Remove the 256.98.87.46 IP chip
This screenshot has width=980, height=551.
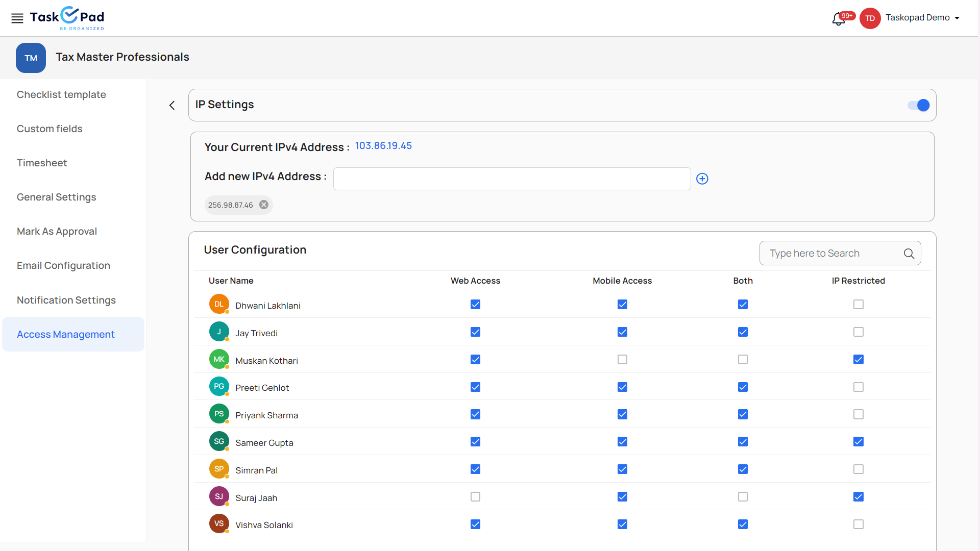pyautogui.click(x=264, y=205)
